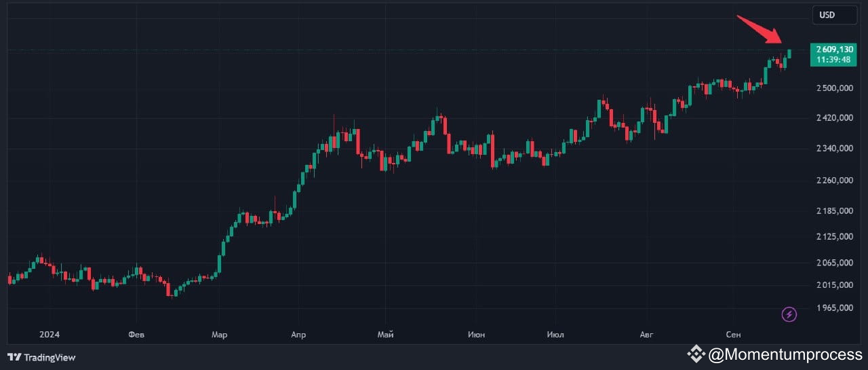Click the 2 260,000 price axis label
868x370 pixels.
[834, 181]
